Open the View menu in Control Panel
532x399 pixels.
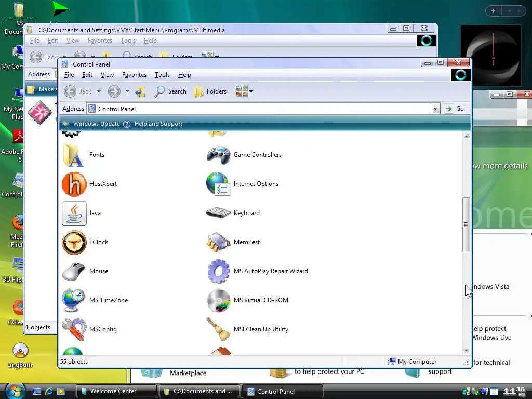(x=107, y=75)
